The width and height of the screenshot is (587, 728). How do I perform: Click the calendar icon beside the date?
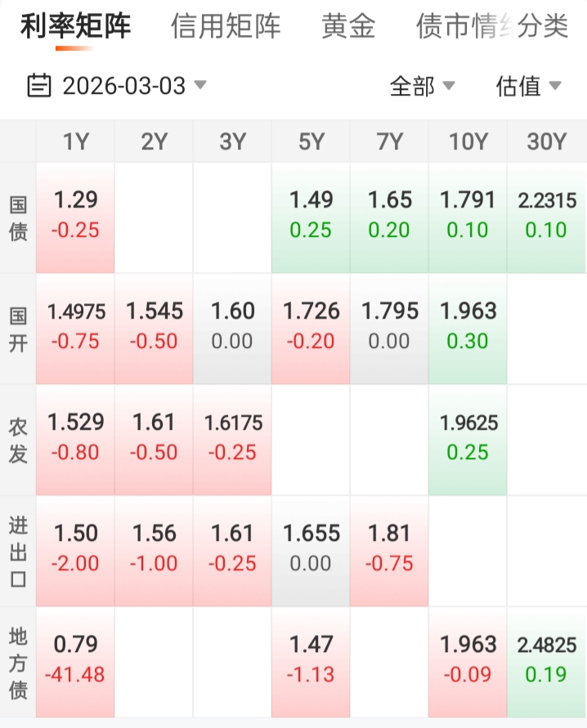click(x=39, y=85)
